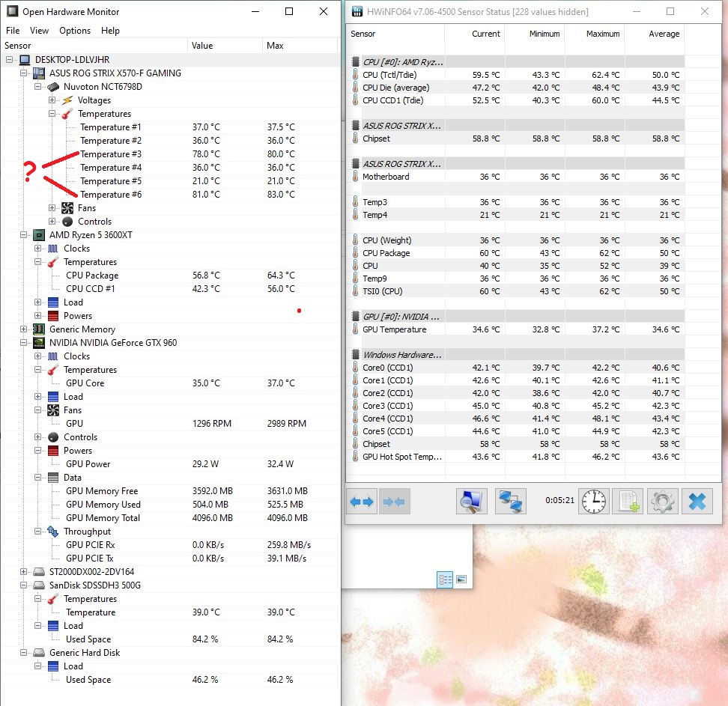The image size is (728, 706).
Task: Click the Sensor column header in Open Hardware Monitor
Action: pos(94,46)
